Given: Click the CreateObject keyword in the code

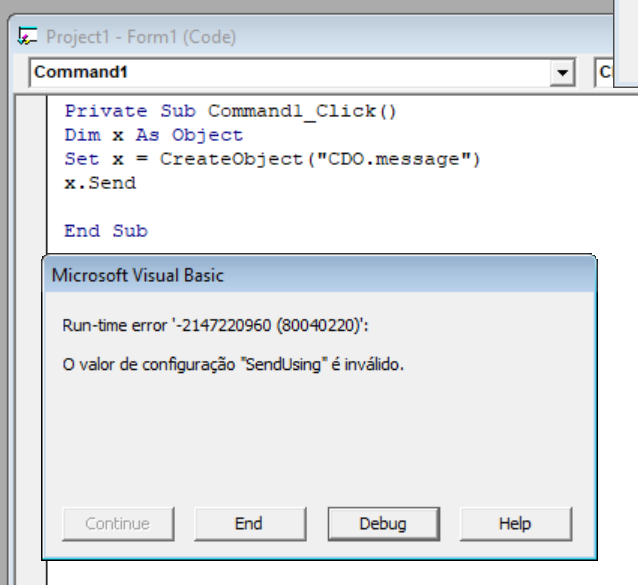Looking at the screenshot, I should point(215,159).
